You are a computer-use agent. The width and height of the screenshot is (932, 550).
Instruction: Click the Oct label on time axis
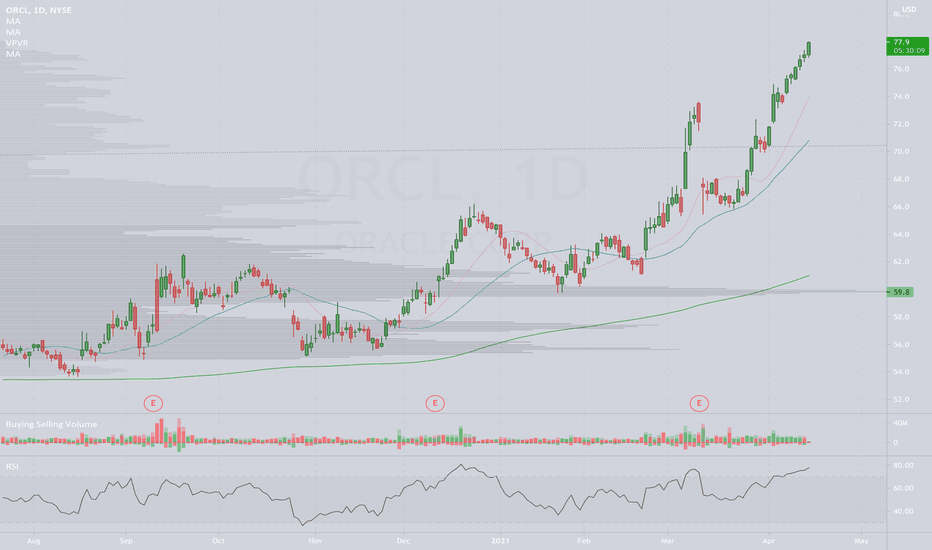[x=218, y=541]
